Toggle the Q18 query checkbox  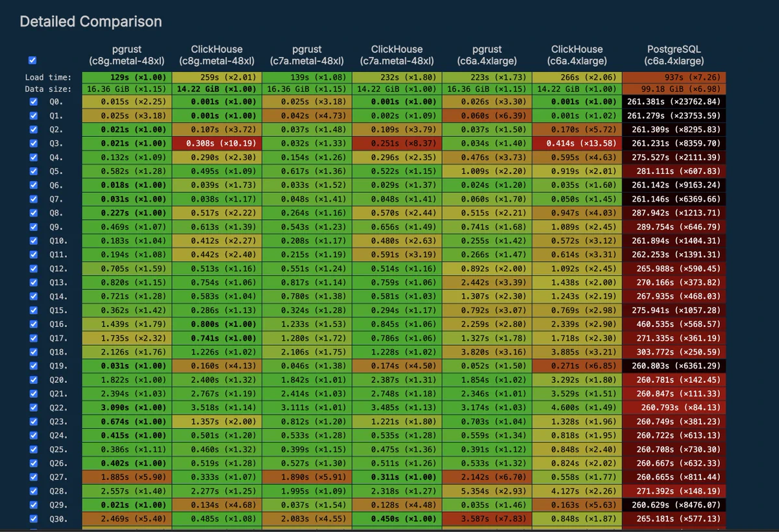click(33, 352)
